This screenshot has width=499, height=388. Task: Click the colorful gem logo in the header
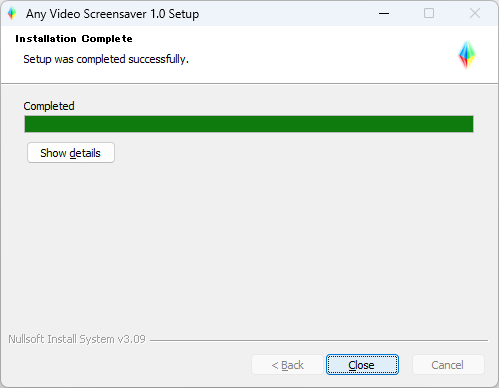tap(467, 55)
